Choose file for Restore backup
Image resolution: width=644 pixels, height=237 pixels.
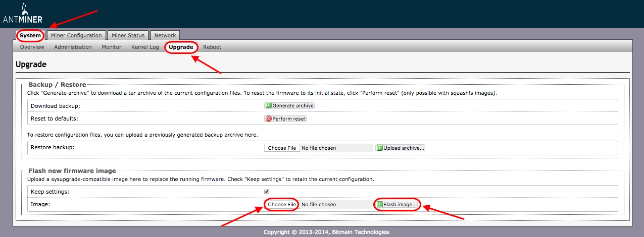282,148
